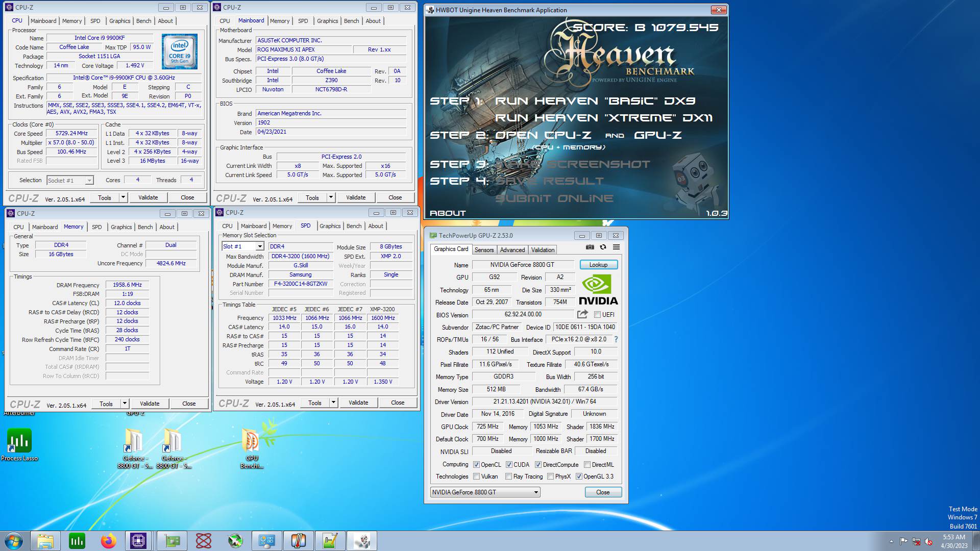Open the HWBOT robot taskbar icon
Image resolution: width=980 pixels, height=551 pixels.
coord(362,541)
